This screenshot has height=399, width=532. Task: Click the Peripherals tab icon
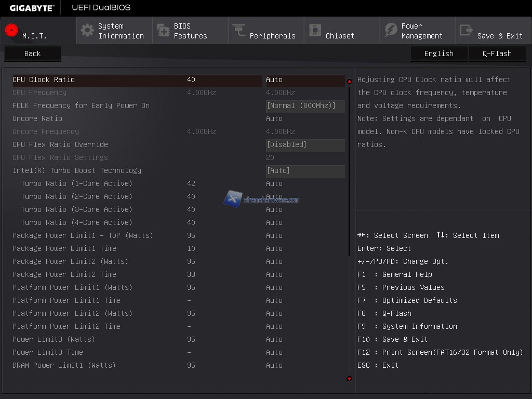(239, 30)
